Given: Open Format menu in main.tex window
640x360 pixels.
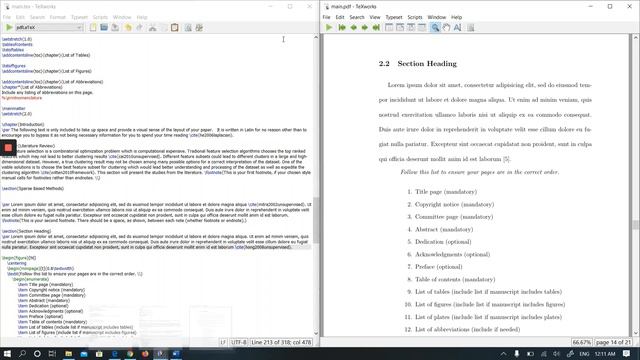Looking at the screenshot, I should [58, 17].
